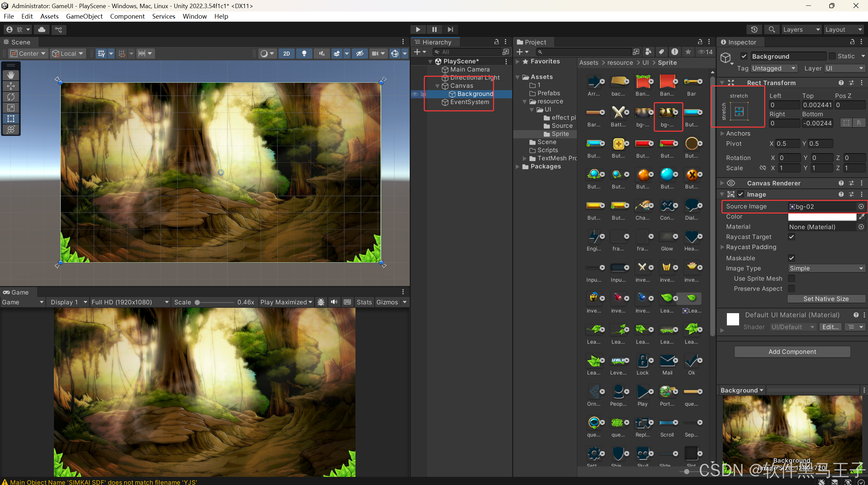Expand the Anchors section

(722, 134)
